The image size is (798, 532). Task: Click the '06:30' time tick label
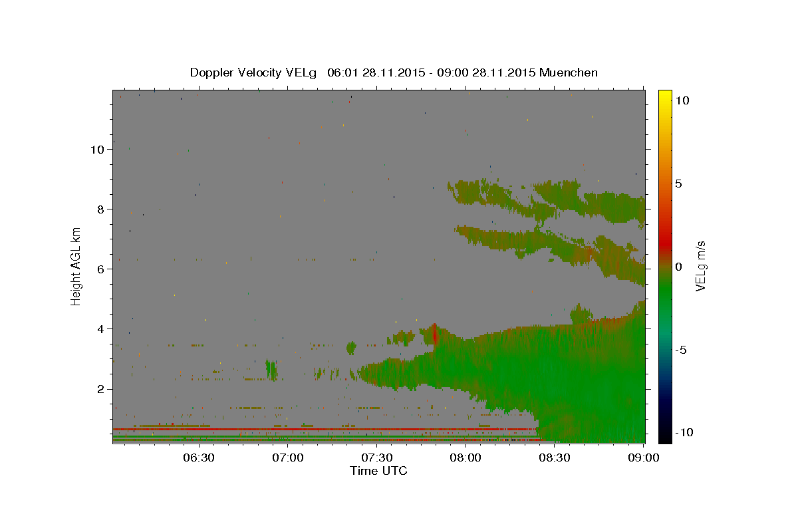click(198, 458)
